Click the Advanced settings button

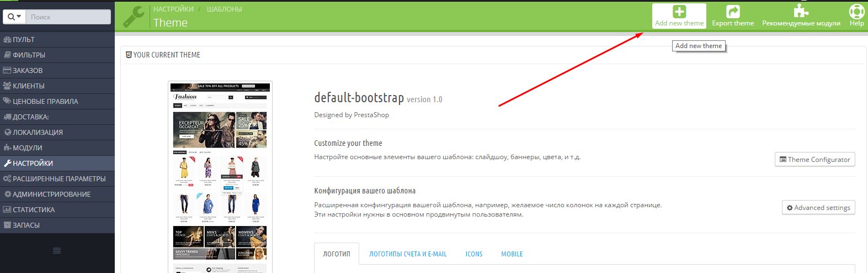tap(818, 208)
